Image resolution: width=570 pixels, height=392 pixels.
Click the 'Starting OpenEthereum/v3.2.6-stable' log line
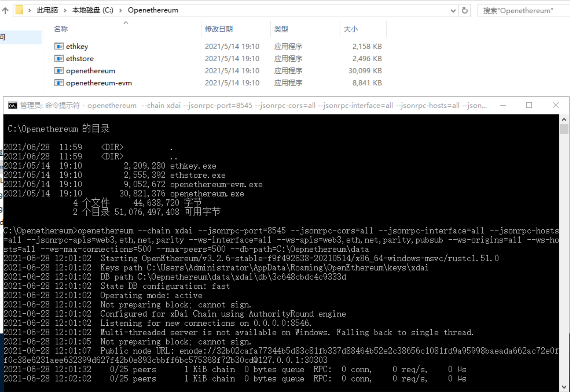pos(251,258)
